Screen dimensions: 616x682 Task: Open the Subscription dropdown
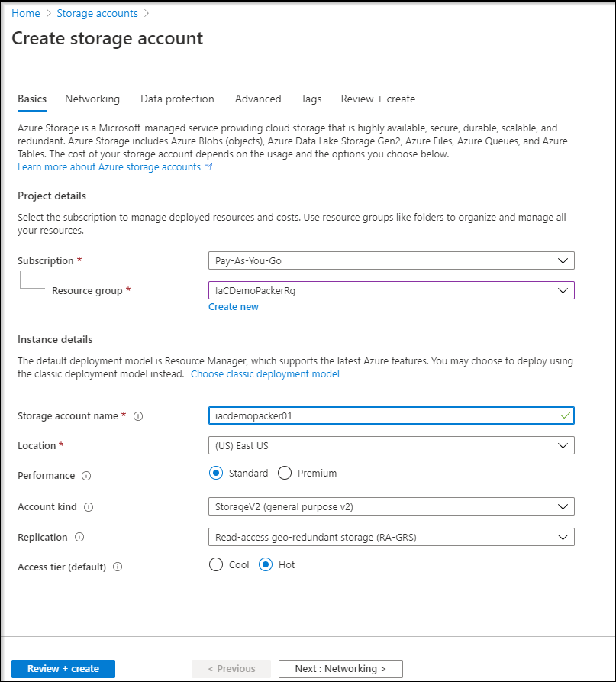click(x=392, y=260)
